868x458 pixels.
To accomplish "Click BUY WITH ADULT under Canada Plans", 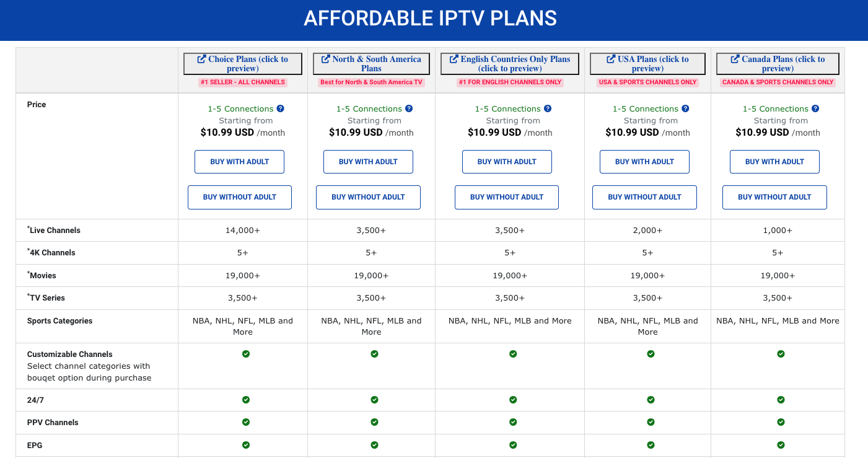I will (774, 161).
